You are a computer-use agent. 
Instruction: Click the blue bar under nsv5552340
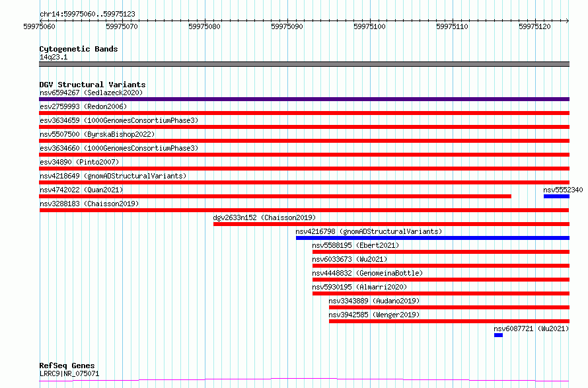point(556,196)
